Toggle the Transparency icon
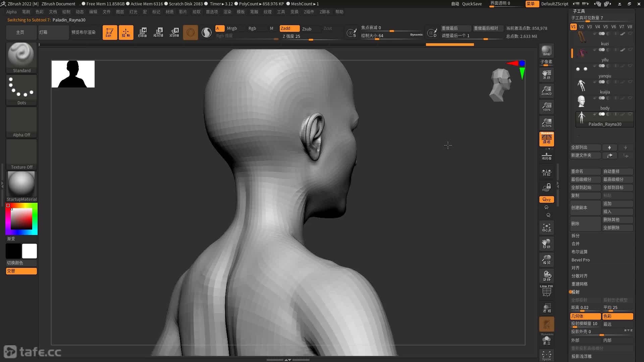Screen dimensions: 644x362 [546, 308]
